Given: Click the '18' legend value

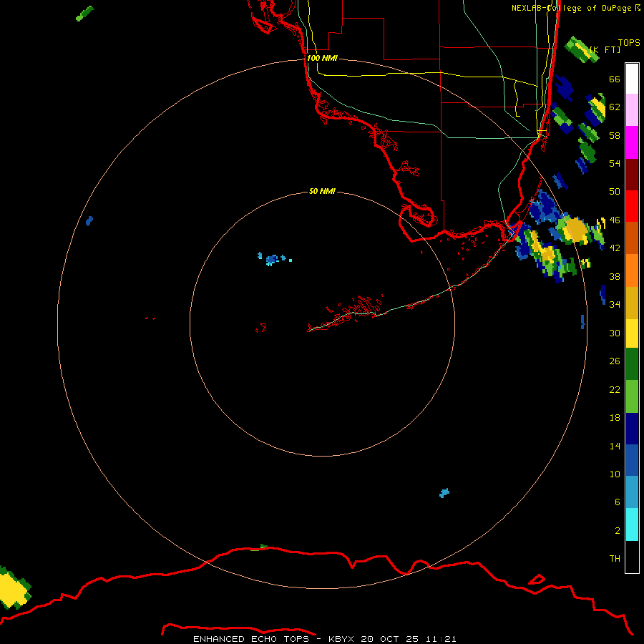Looking at the screenshot, I should click(x=615, y=418).
